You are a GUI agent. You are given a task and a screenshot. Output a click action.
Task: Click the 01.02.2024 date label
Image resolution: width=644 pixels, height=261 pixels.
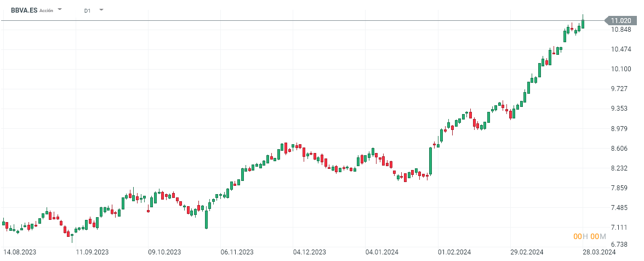tap(454, 252)
